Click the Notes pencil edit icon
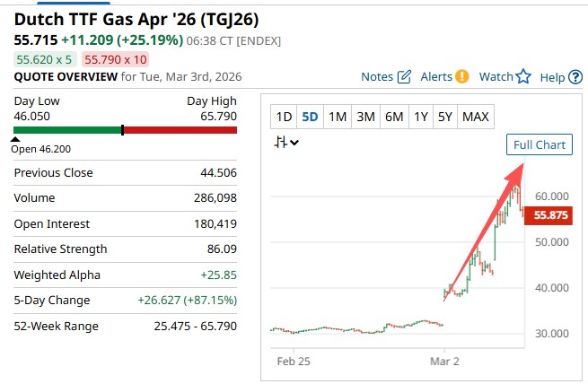 [x=404, y=76]
